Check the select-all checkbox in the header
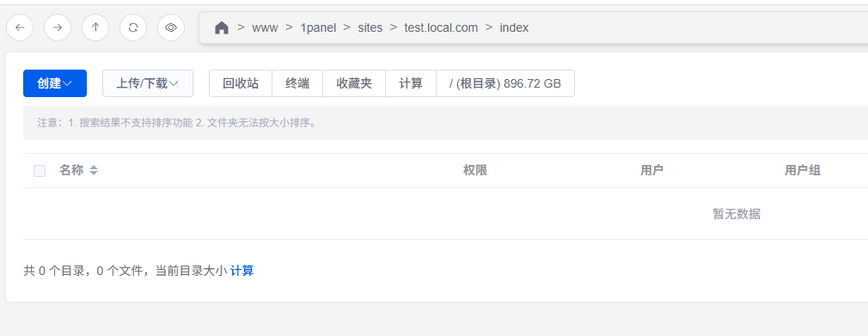 click(40, 171)
